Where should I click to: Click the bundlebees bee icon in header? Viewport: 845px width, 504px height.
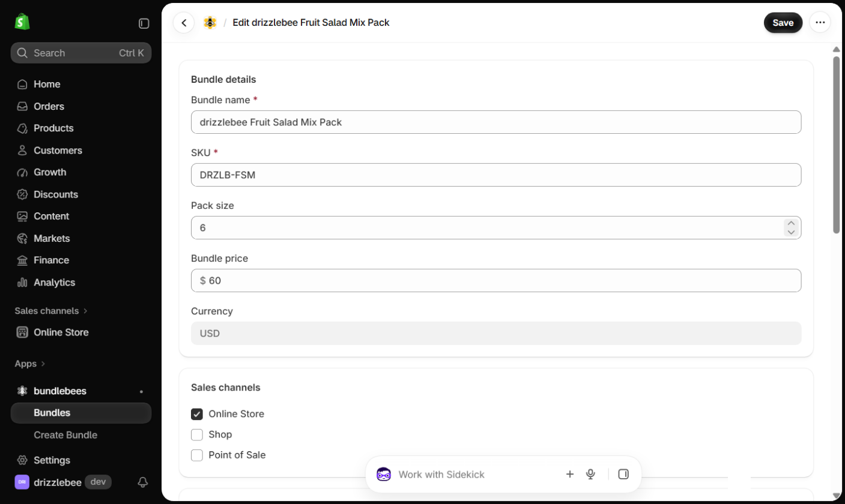pos(210,23)
